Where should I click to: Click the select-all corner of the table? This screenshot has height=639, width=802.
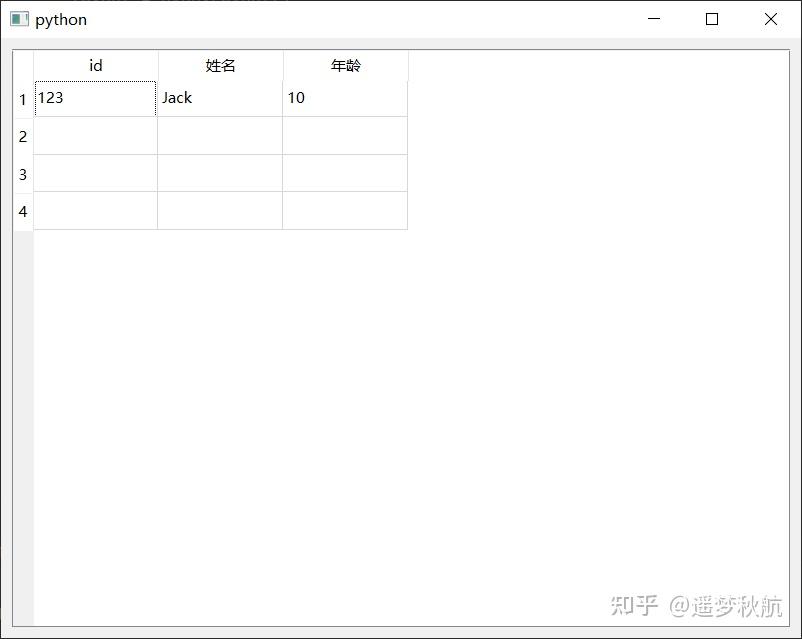pyautogui.click(x=22, y=65)
